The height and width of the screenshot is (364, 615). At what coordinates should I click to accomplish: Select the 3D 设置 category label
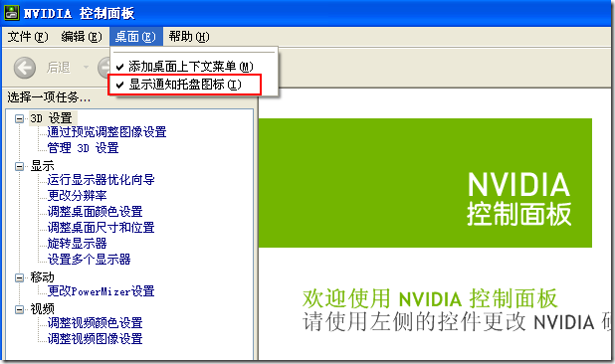point(52,118)
